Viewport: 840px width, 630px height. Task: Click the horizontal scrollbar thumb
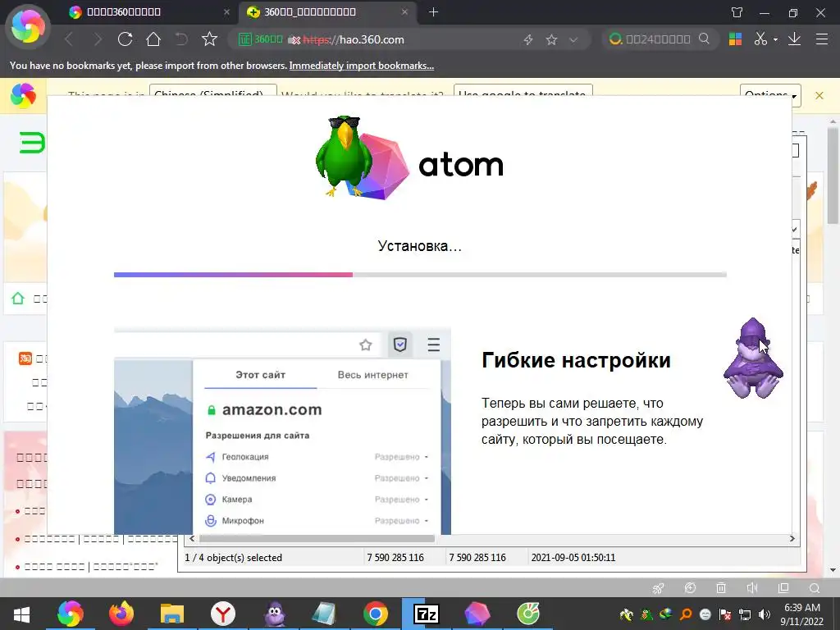[x=317, y=538]
